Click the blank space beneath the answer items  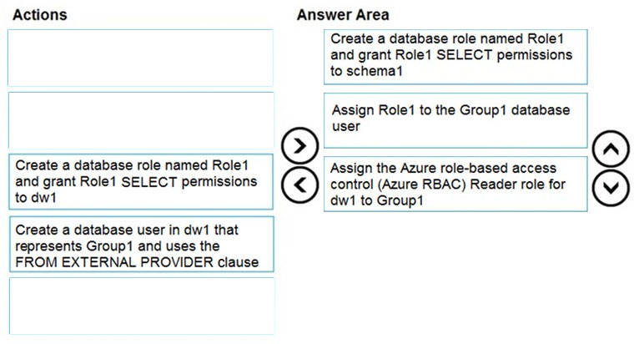(x=455, y=276)
